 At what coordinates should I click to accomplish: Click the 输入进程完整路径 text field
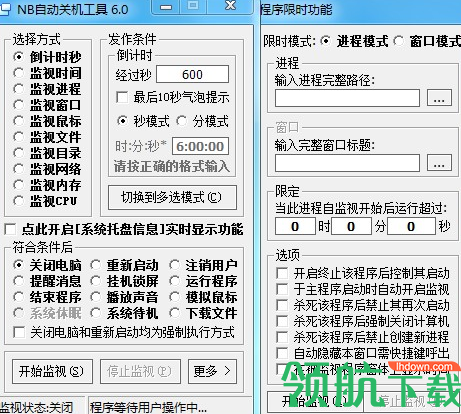(x=347, y=98)
